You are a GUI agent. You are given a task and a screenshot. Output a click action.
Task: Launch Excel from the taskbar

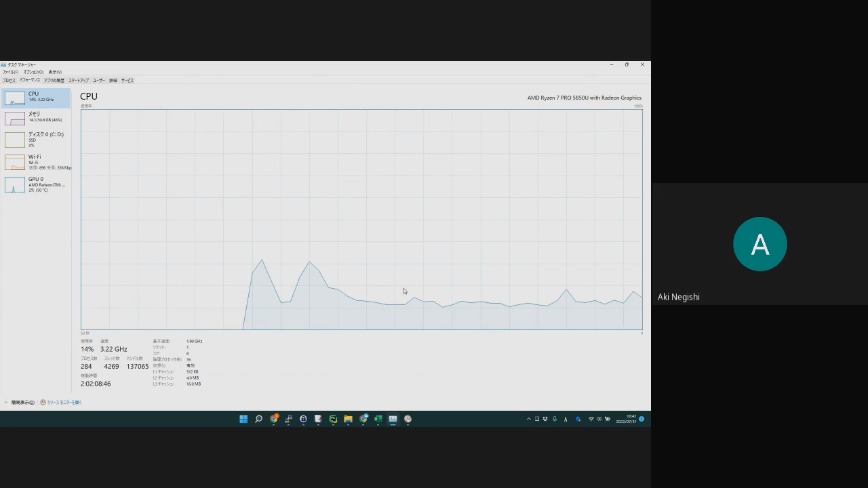[x=378, y=419]
